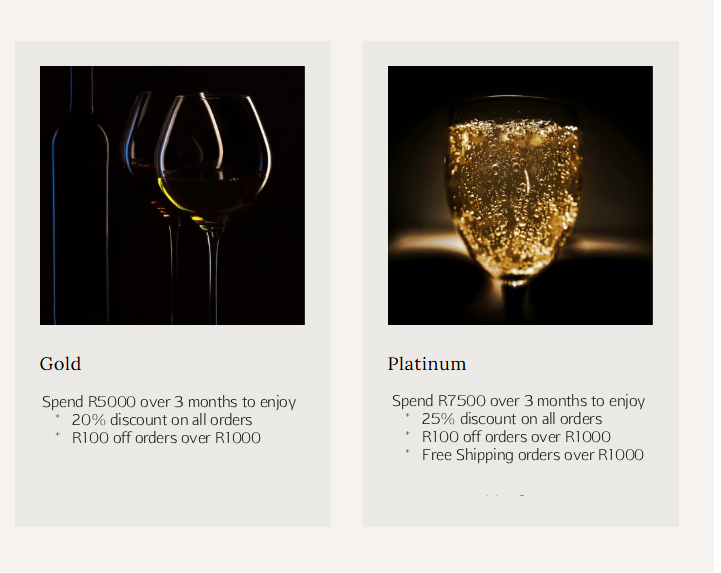Select the Platinum tier heading
The height and width of the screenshot is (573, 721).
coord(427,364)
